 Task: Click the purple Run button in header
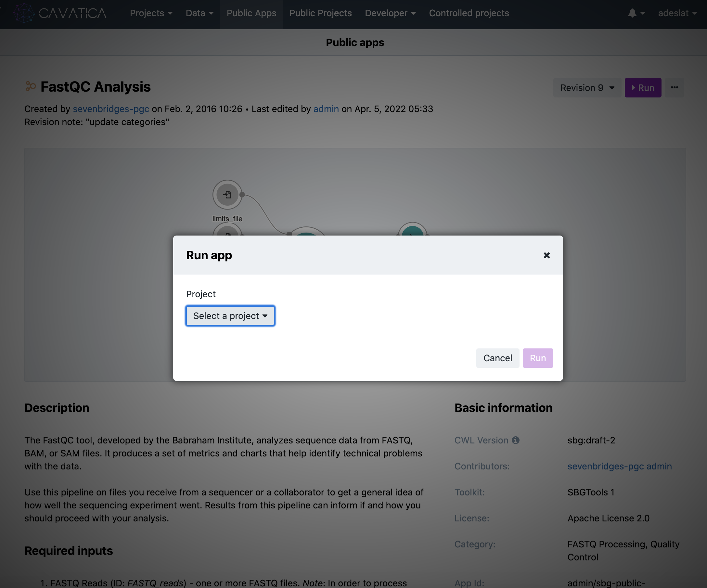[x=643, y=88]
